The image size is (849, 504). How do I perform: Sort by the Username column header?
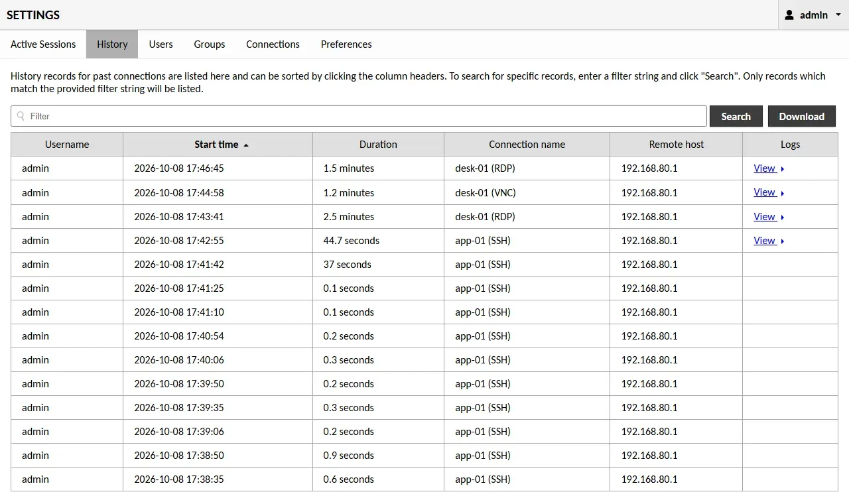pyautogui.click(x=67, y=145)
